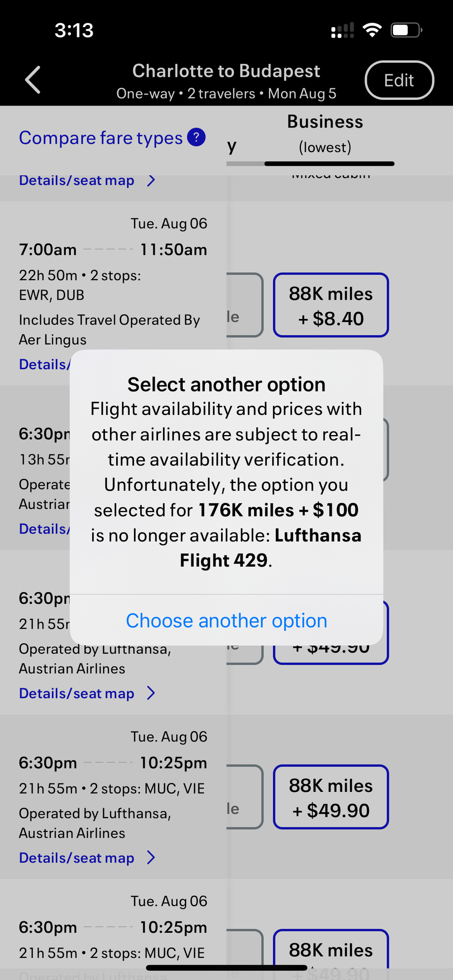This screenshot has width=453, height=980.
Task: Tap the cellular signal icon
Action: click(x=343, y=31)
